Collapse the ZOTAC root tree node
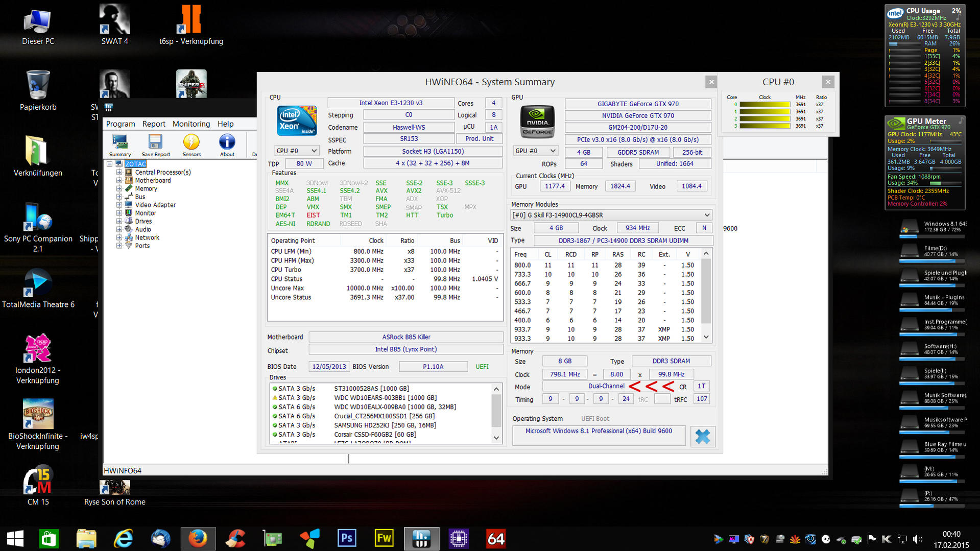Image resolution: width=980 pixels, height=551 pixels. click(x=109, y=164)
